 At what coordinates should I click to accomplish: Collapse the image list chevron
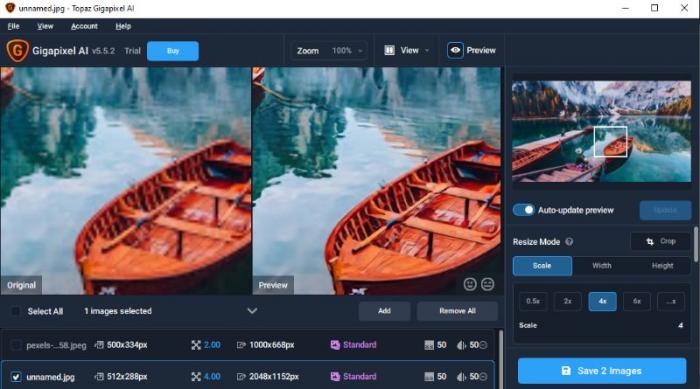[252, 311]
